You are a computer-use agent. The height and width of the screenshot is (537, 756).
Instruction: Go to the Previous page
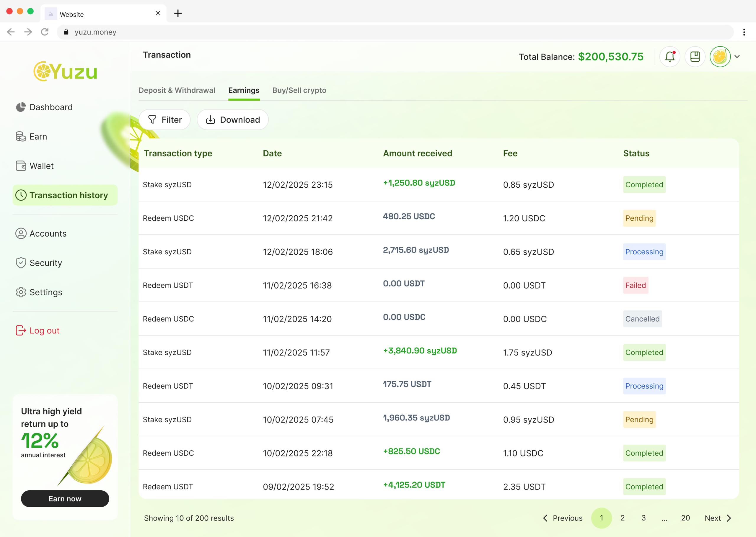click(x=563, y=518)
